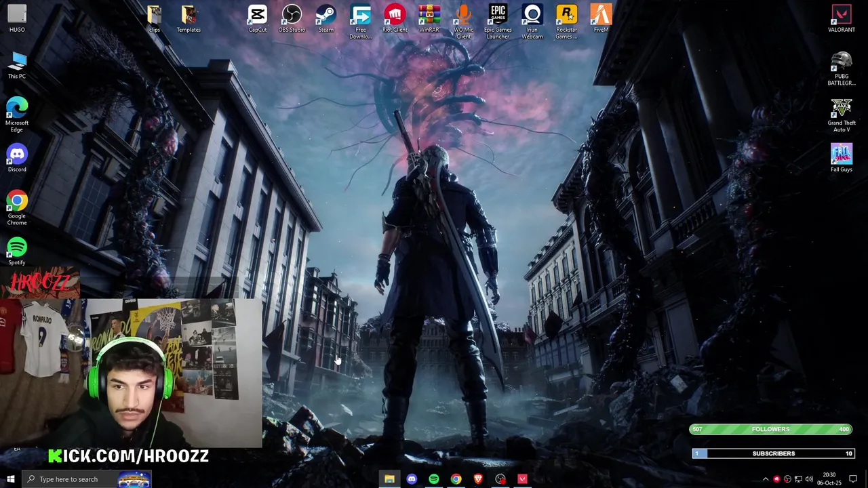Select the Google Chrome desktop shortcut
This screenshot has width=868, height=488.
[17, 207]
